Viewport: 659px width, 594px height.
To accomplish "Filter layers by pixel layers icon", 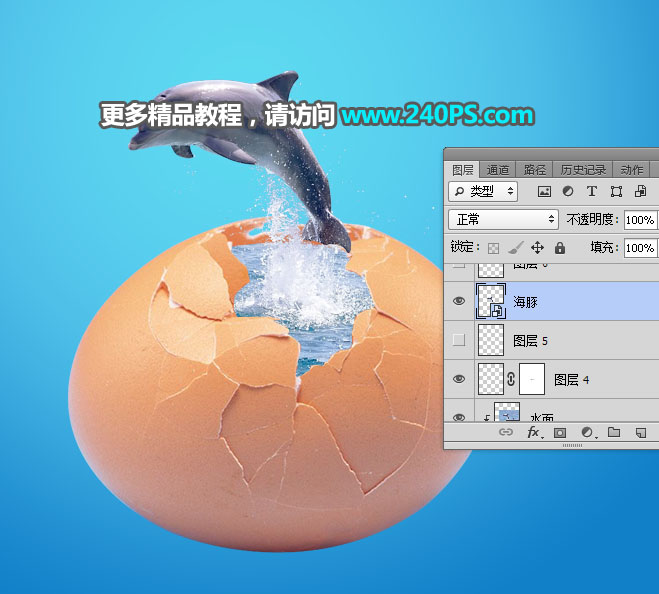I will coord(544,192).
